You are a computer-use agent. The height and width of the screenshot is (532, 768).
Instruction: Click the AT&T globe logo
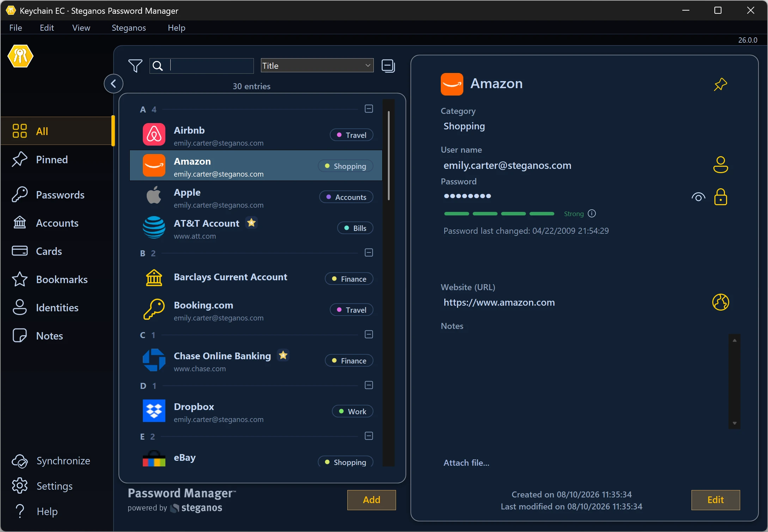154,227
